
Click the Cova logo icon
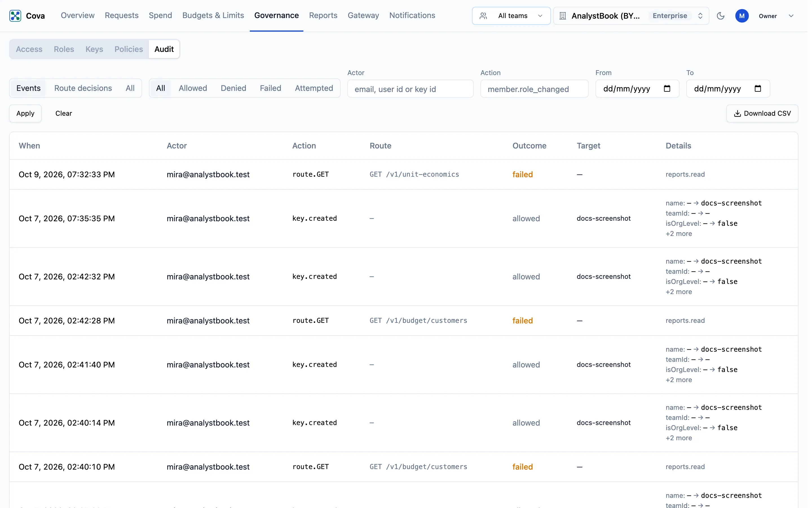pyautogui.click(x=15, y=16)
